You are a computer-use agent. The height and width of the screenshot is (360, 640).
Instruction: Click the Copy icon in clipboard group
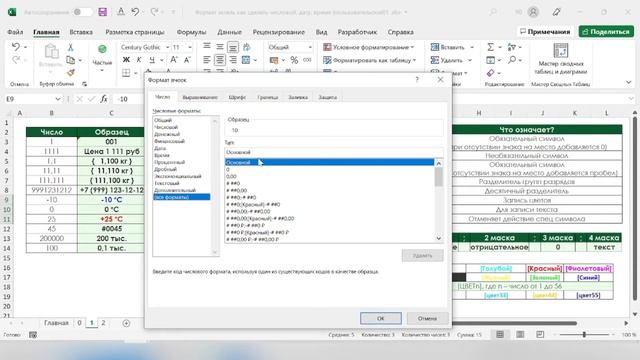(71, 60)
